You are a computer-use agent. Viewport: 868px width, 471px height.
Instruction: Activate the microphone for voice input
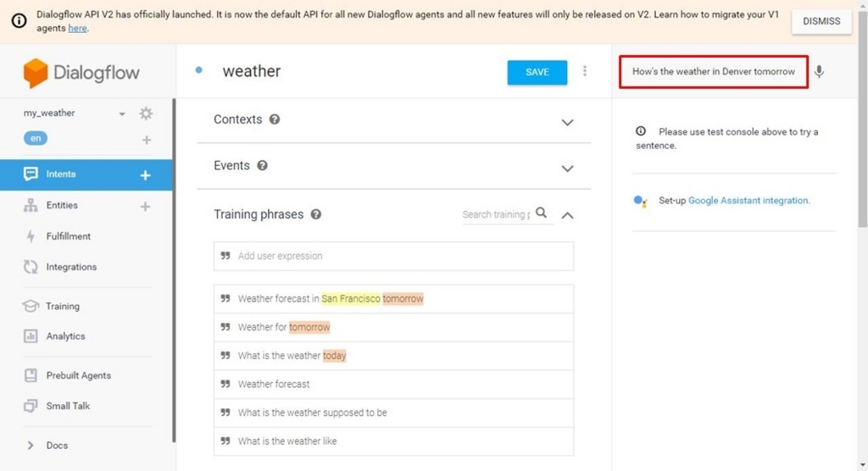[820, 71]
